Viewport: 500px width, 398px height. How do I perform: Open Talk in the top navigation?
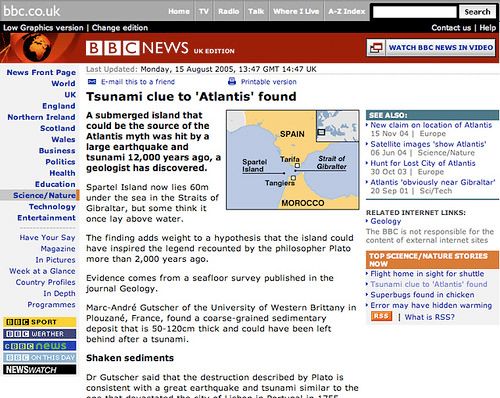click(x=256, y=11)
